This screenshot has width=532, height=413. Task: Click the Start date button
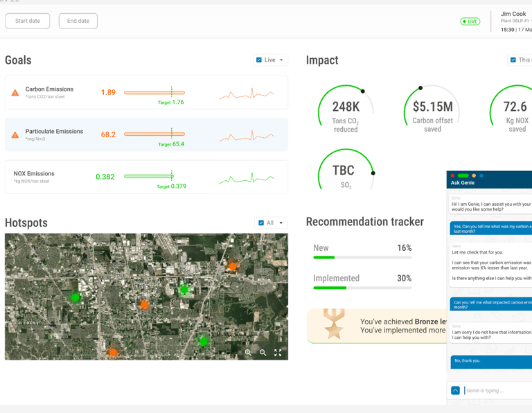[x=28, y=21]
